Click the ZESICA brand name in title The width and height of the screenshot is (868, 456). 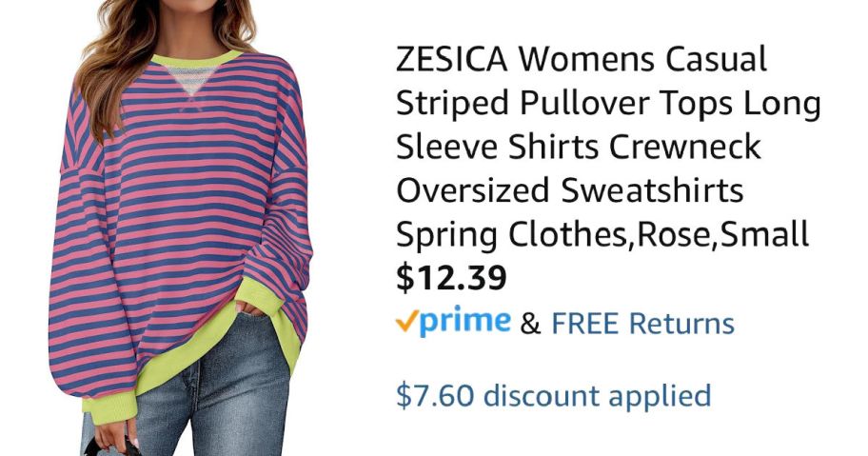[x=452, y=59]
